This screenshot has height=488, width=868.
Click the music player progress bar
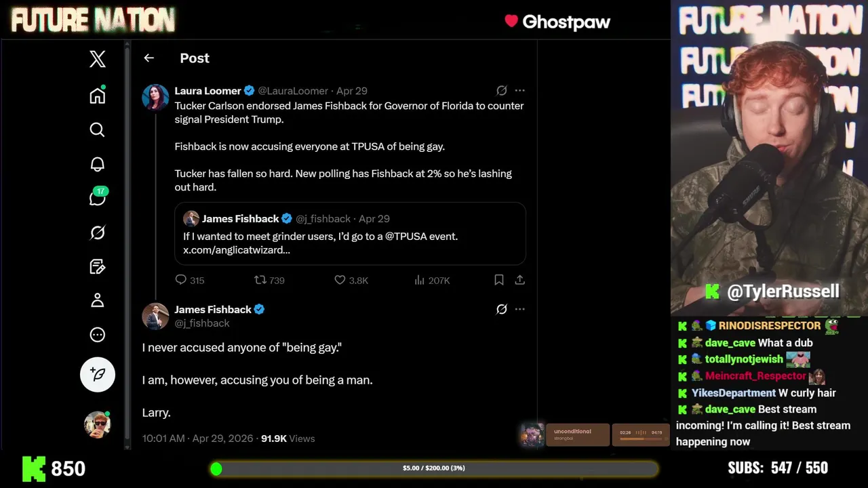641,439
